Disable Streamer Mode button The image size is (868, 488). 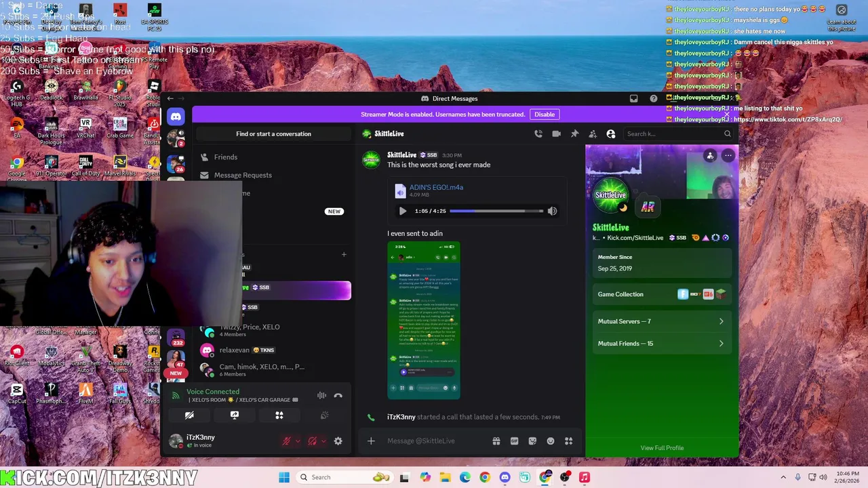tap(545, 115)
